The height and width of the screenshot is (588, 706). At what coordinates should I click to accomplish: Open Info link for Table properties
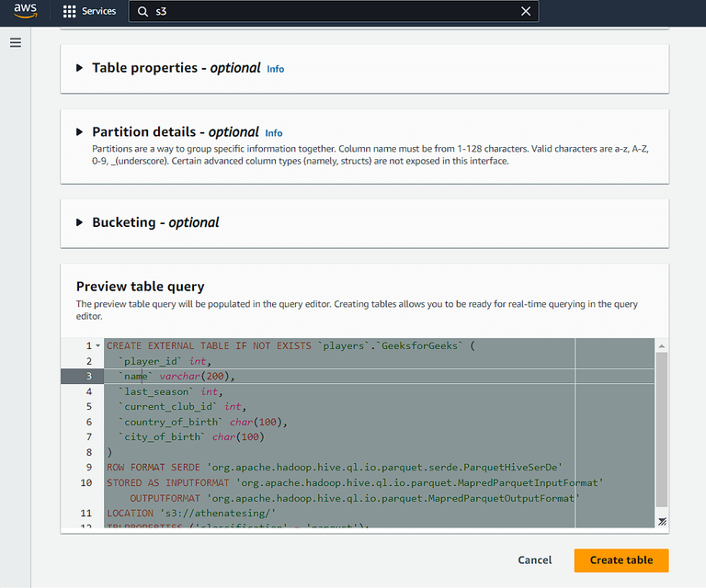click(x=275, y=69)
